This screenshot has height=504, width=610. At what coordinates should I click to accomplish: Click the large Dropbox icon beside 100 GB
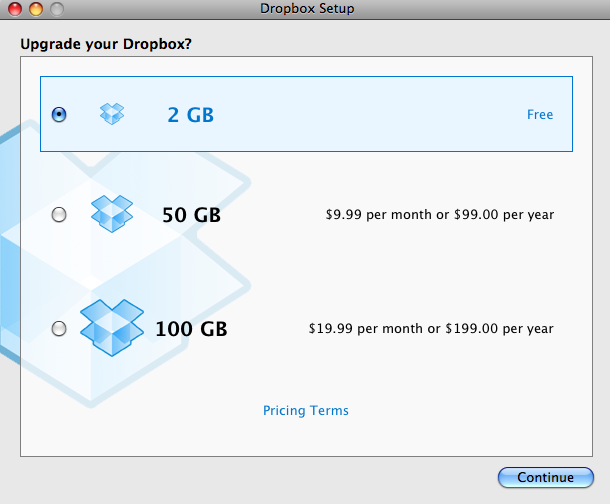pos(112,328)
